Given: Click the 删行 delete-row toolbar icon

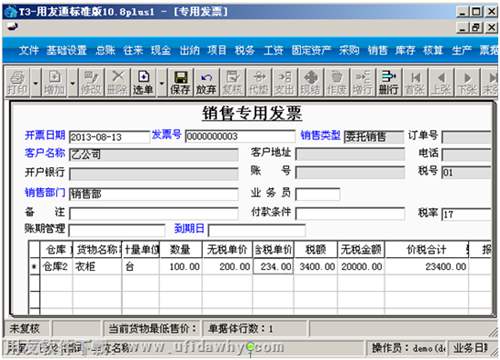Looking at the screenshot, I should click(389, 83).
